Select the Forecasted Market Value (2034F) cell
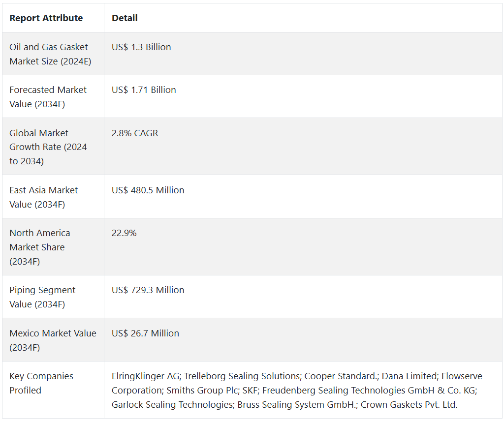 pyautogui.click(x=53, y=96)
